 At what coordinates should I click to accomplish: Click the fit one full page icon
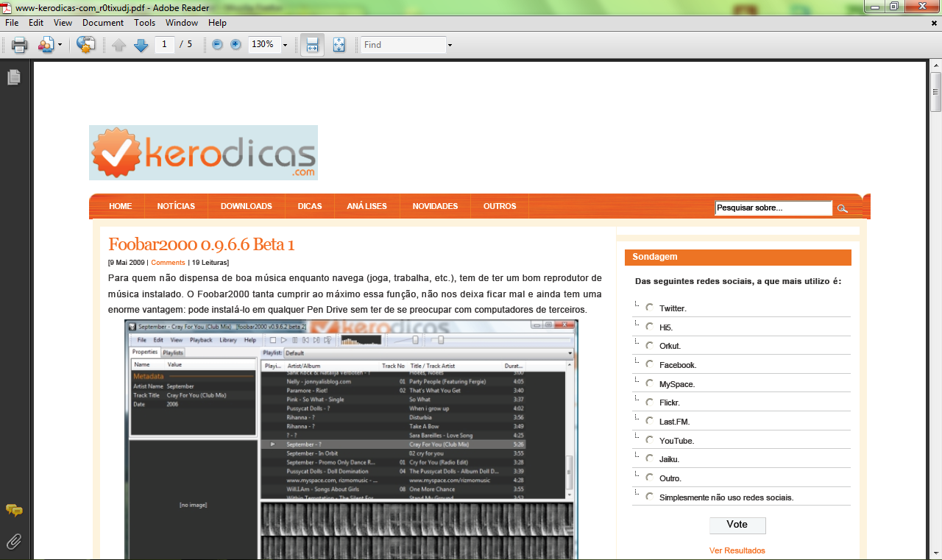point(339,45)
